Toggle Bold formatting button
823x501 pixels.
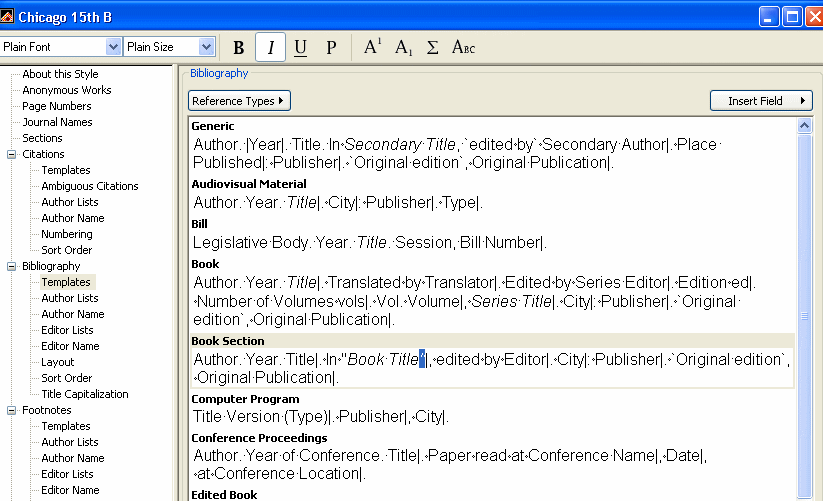click(x=238, y=47)
